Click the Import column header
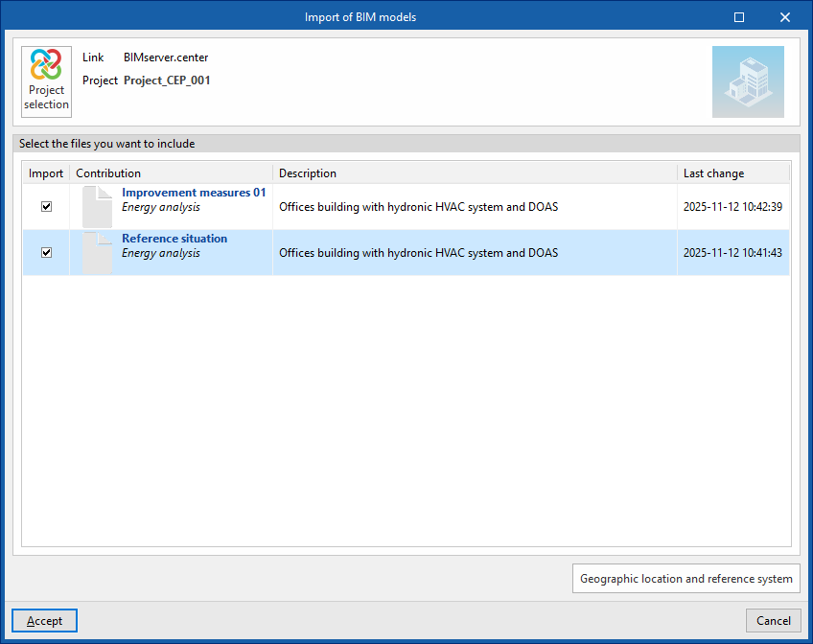The width and height of the screenshot is (813, 644). [x=46, y=173]
